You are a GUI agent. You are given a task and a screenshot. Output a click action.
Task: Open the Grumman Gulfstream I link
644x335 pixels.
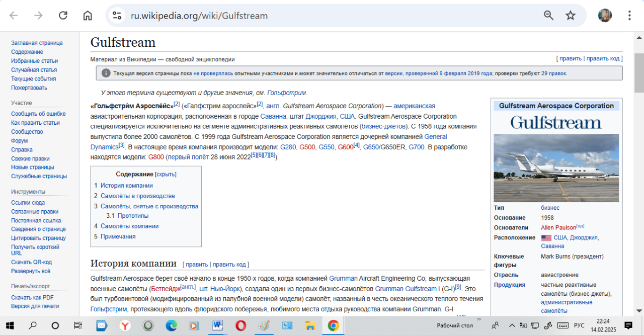click(x=408, y=289)
